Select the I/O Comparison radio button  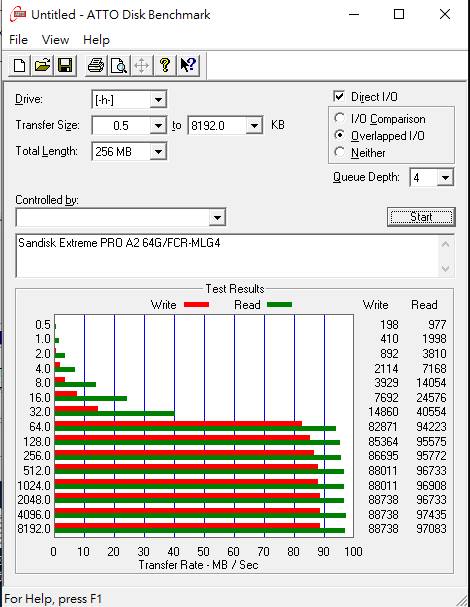click(x=340, y=118)
